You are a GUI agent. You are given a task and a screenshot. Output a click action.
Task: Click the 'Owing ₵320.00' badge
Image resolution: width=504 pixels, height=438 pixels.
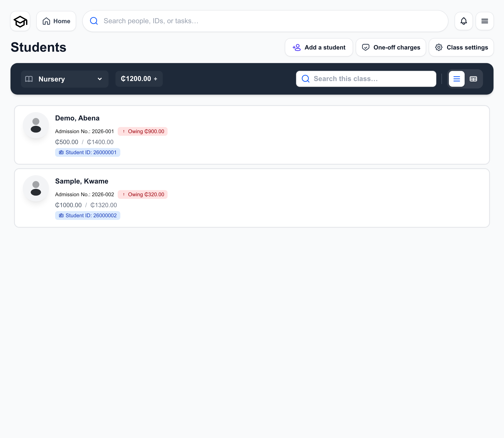pyautogui.click(x=143, y=194)
